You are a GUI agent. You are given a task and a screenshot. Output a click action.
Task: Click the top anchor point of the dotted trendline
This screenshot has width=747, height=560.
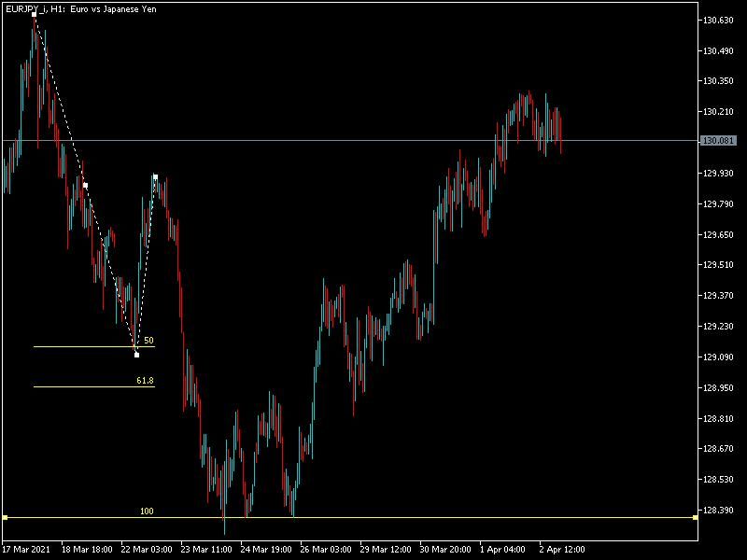(35, 15)
